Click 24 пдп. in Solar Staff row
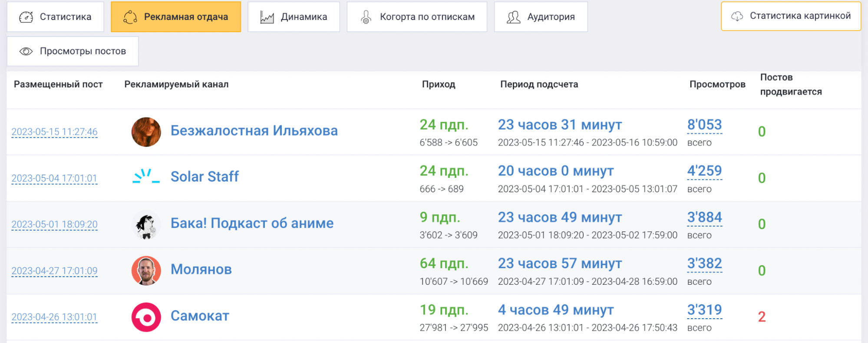Viewport: 868px width, 343px height. click(444, 171)
